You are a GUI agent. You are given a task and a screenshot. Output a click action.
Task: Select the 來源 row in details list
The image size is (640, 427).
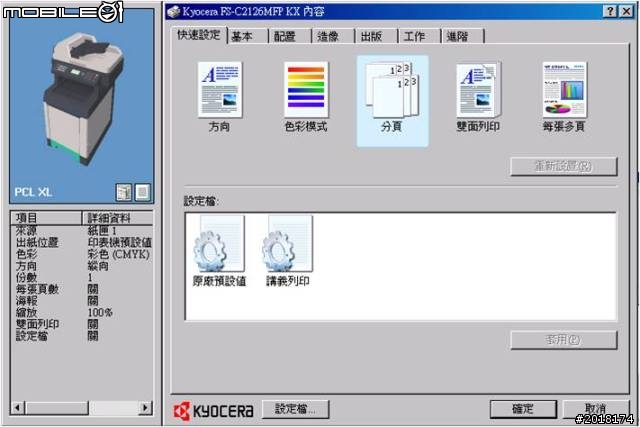[82, 231]
